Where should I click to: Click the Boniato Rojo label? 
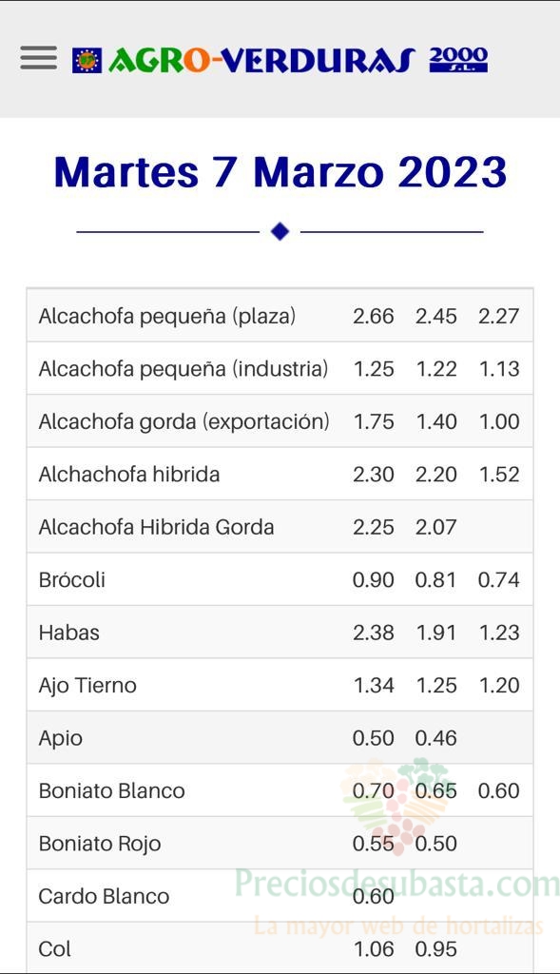point(99,845)
